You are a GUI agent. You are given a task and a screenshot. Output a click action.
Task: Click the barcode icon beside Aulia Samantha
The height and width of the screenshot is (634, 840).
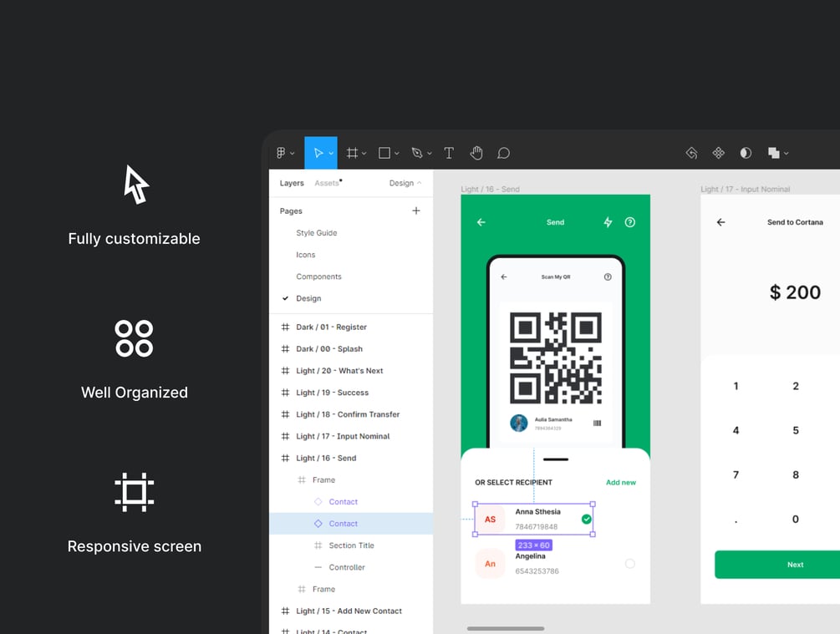pos(598,423)
